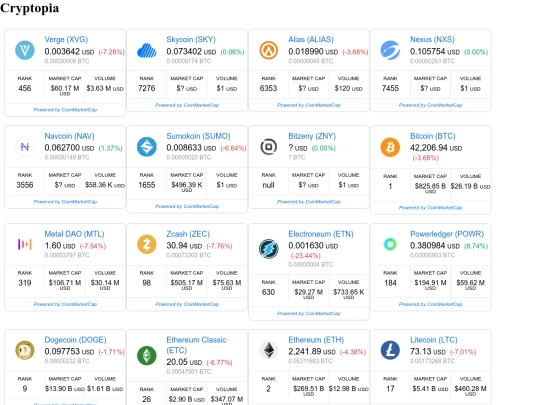Click Powerledger change (8.74%)
540x405 pixels.
[x=476, y=246]
